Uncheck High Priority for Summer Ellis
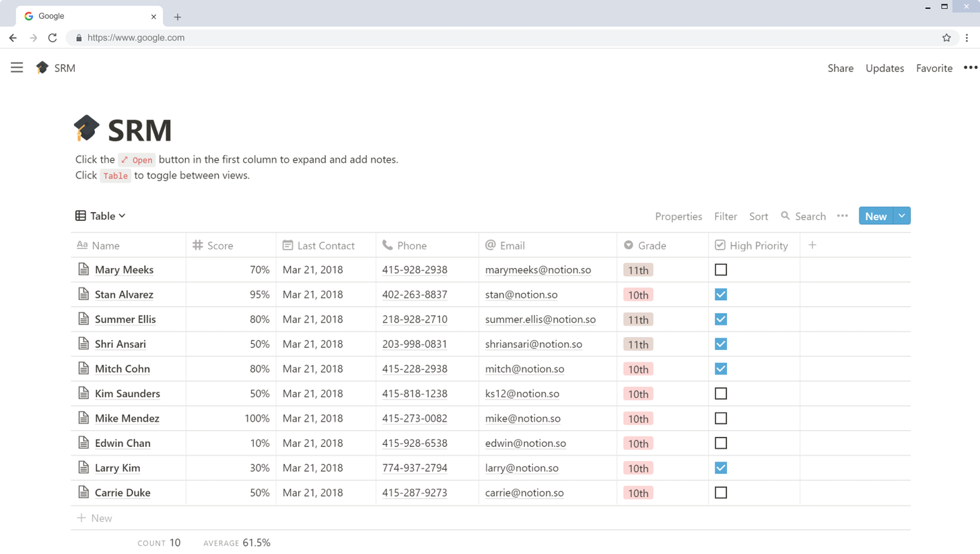Viewport: 980px width, 554px height. click(x=721, y=319)
